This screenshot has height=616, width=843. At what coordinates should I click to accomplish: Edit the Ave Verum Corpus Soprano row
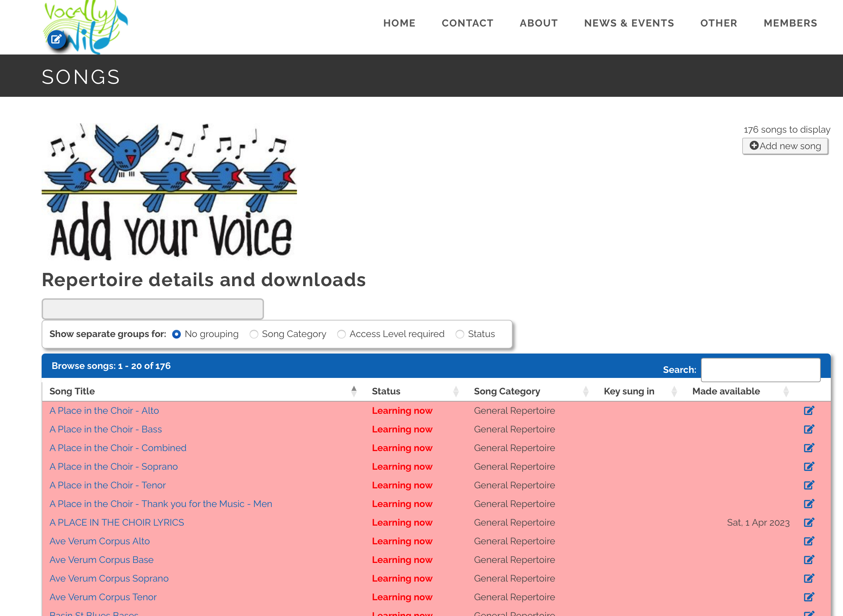point(809,578)
